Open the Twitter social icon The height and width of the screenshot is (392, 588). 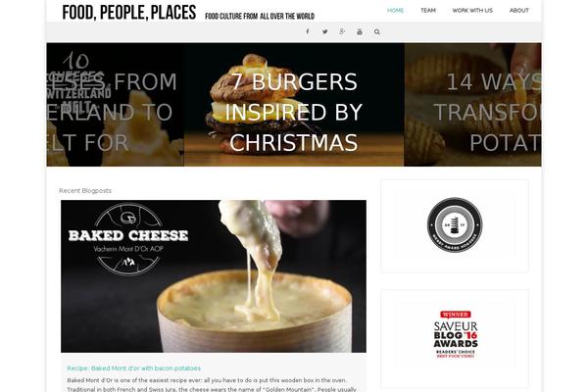point(324,31)
